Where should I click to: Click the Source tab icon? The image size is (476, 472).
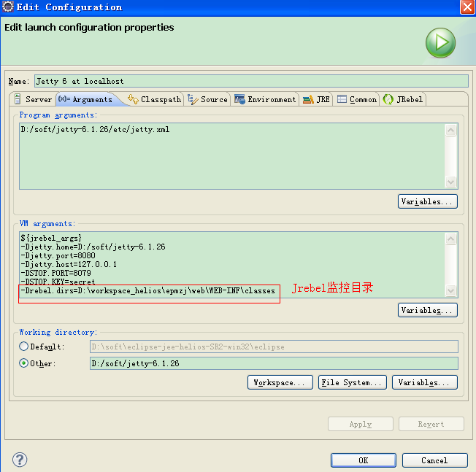193,99
